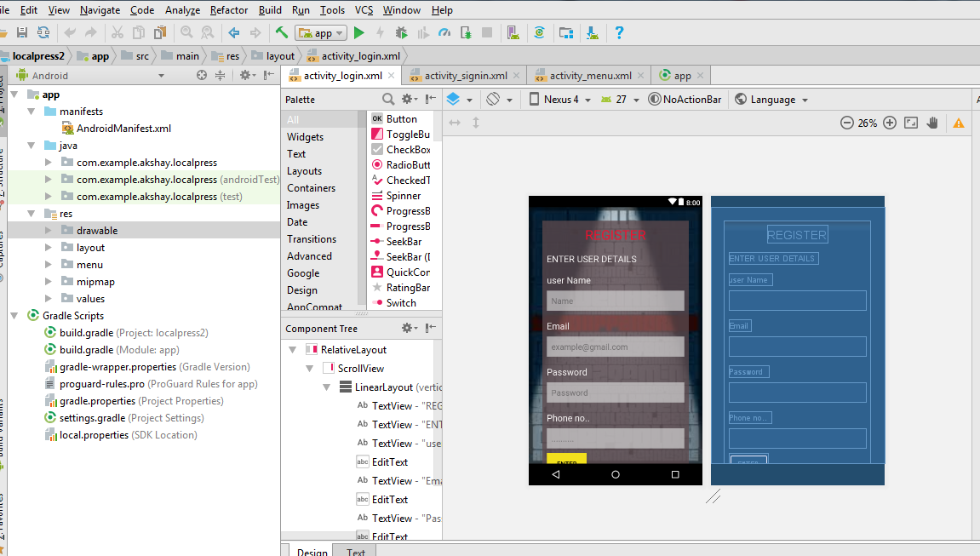Open the help question mark icon
Screen dimensions: 980x556
click(x=619, y=33)
